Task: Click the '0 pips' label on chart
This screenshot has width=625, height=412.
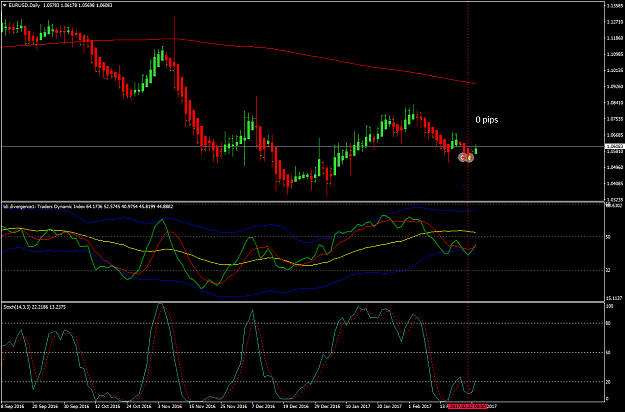Action: pyautogui.click(x=487, y=120)
